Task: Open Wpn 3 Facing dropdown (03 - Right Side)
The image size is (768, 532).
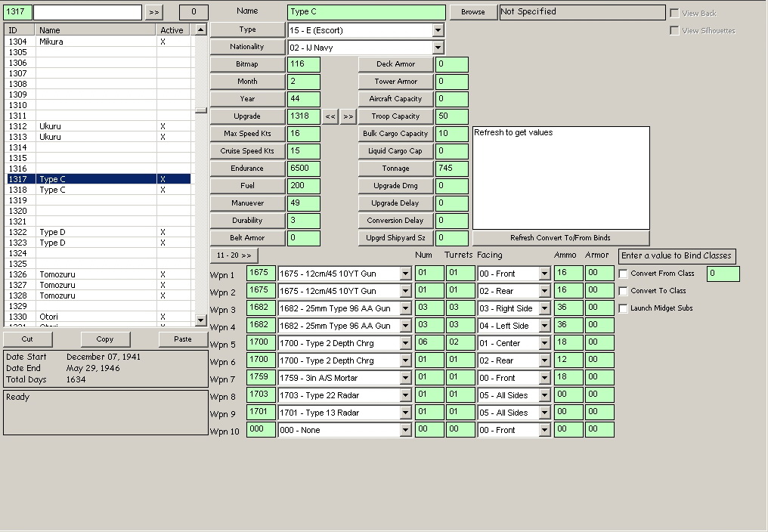Action: coord(544,308)
